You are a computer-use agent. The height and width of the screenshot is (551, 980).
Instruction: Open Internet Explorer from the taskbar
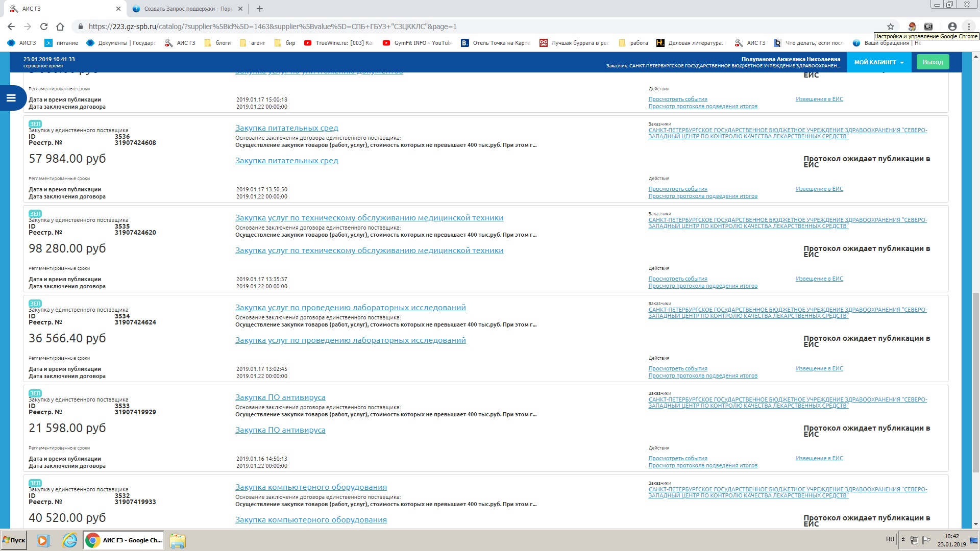[69, 540]
